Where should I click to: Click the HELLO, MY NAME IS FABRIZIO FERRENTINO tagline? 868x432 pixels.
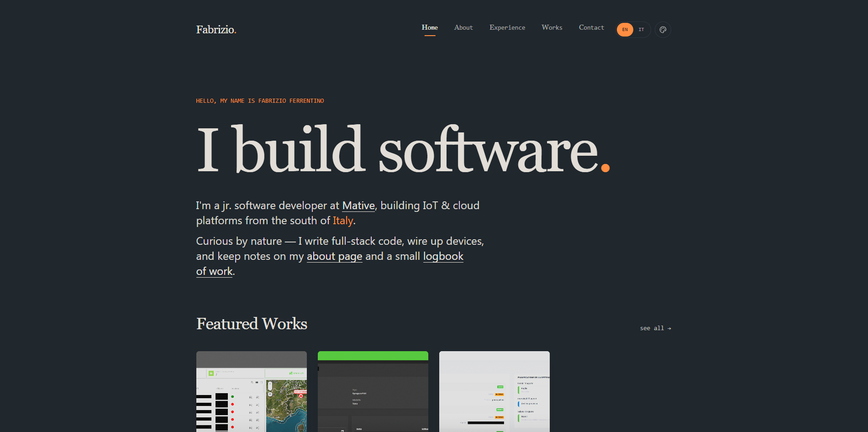tap(260, 101)
